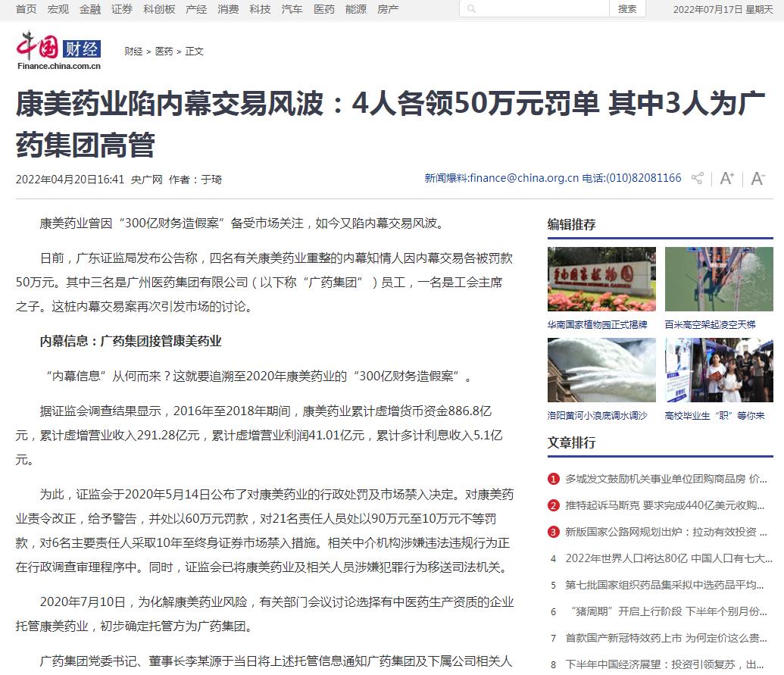Click phone number (010)82081166
This screenshot has width=784, height=675.
(644, 178)
